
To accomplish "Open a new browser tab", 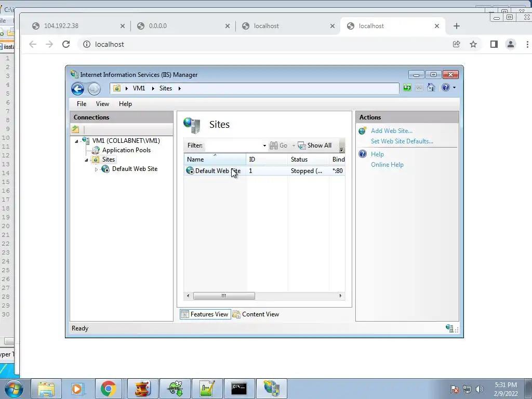I will 457,26.
